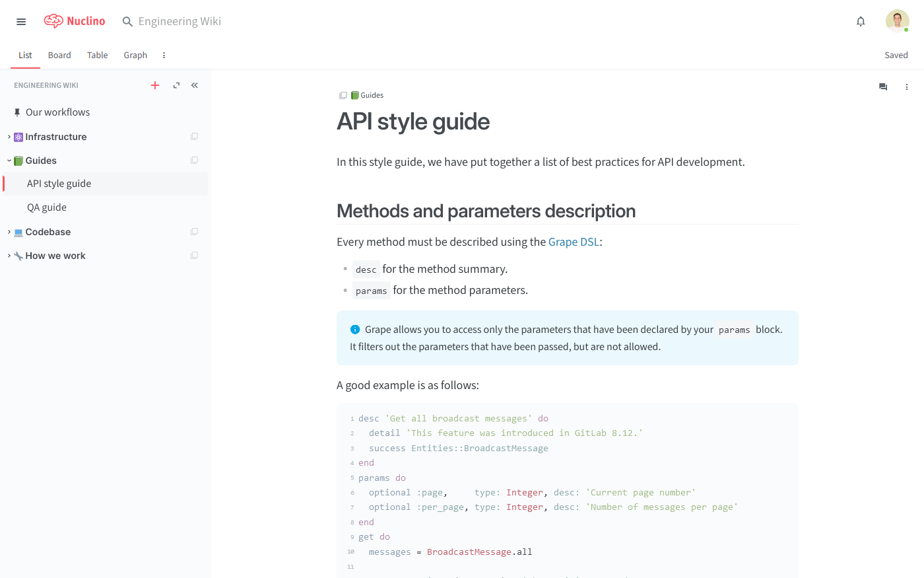Expand the Codebase collection chevron
The image size is (924, 578).
pos(9,232)
